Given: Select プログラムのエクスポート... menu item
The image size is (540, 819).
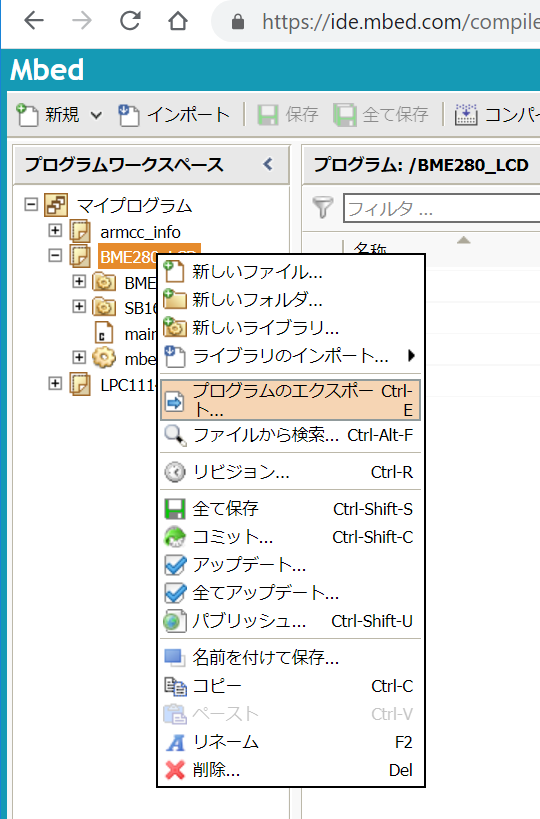Looking at the screenshot, I should click(x=290, y=400).
